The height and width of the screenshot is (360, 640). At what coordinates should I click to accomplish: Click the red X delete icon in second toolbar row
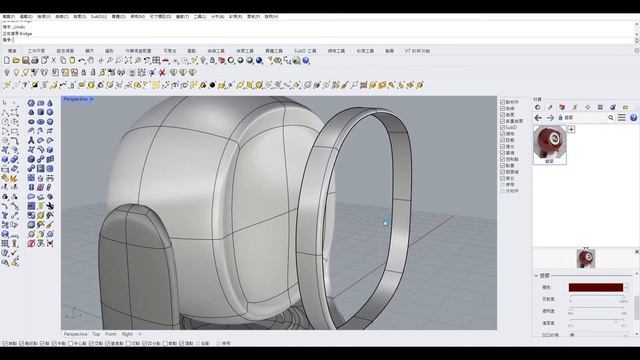click(x=162, y=73)
